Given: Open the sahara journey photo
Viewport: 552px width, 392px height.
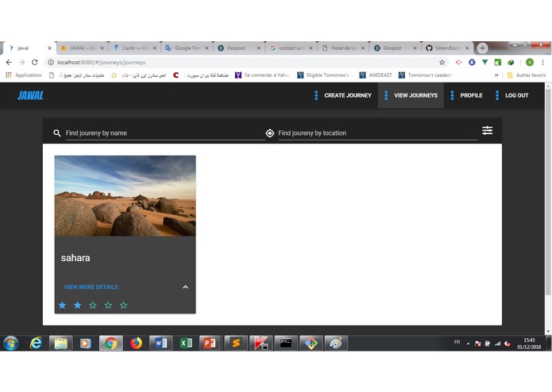Looking at the screenshot, I should [125, 196].
